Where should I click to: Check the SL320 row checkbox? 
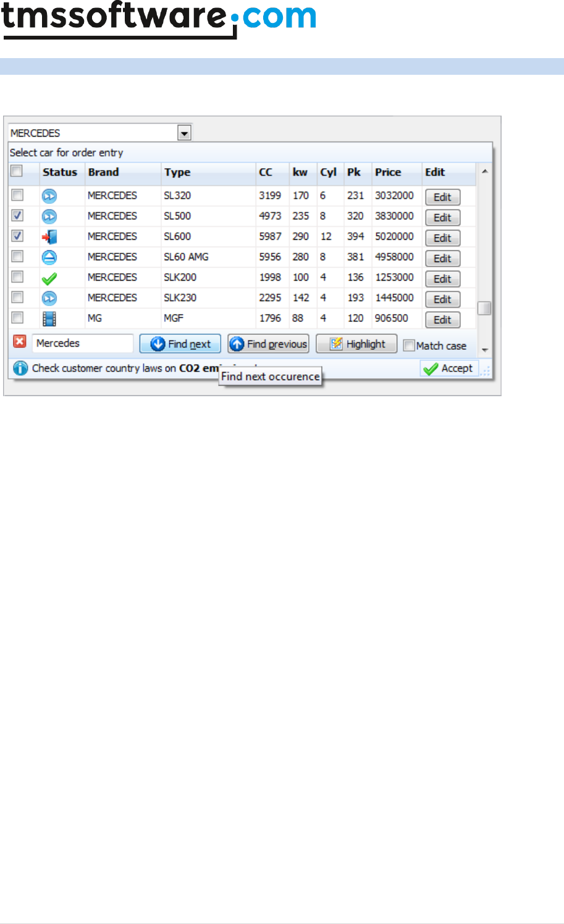coord(17,195)
